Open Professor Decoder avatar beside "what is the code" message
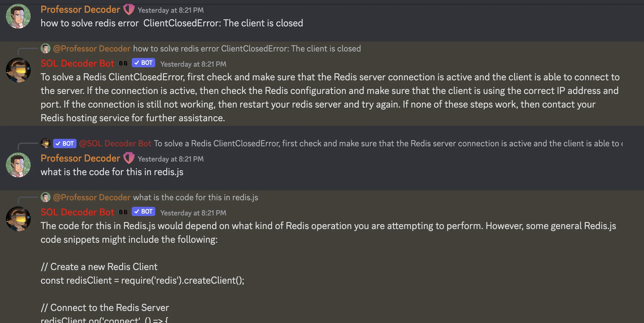The height and width of the screenshot is (323, 644). (x=18, y=165)
